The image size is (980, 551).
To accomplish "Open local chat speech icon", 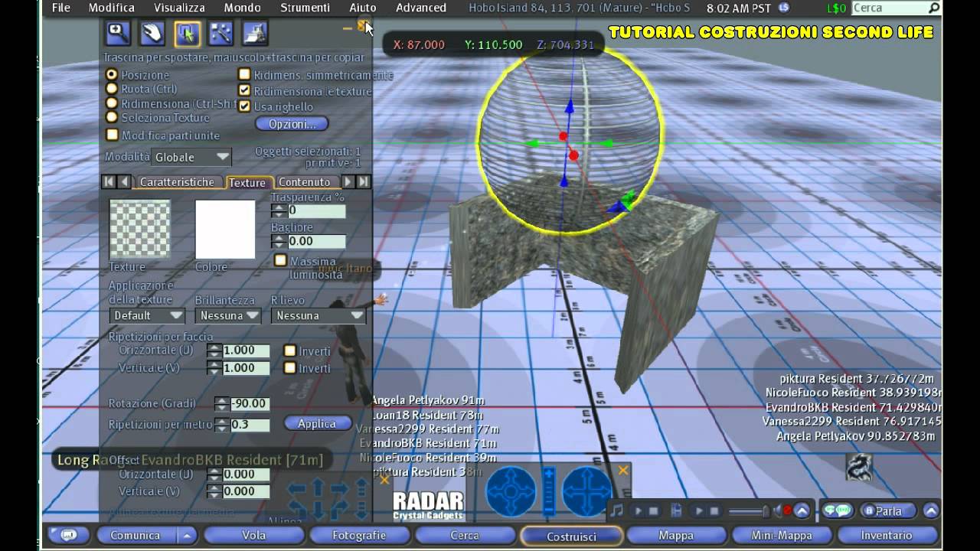I will (68, 536).
